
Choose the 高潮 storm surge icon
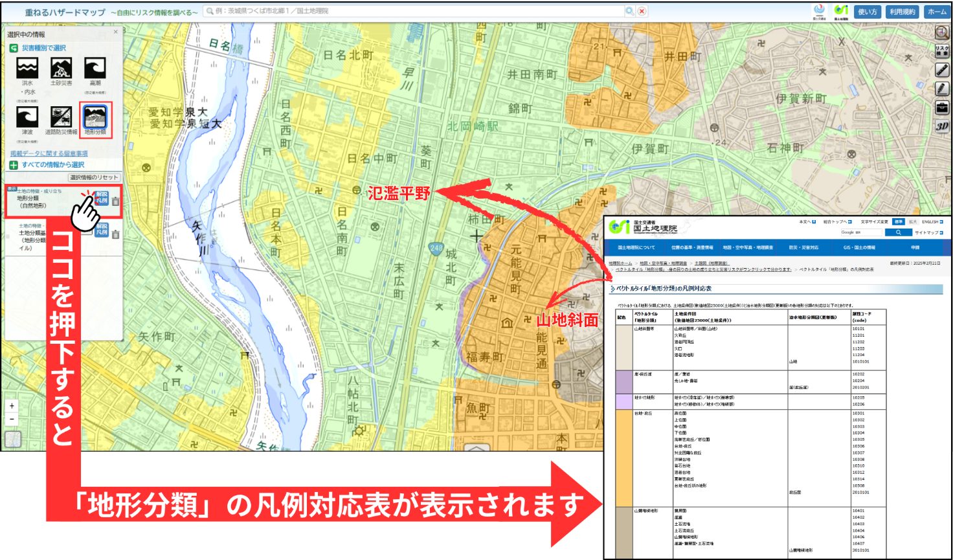(x=95, y=68)
